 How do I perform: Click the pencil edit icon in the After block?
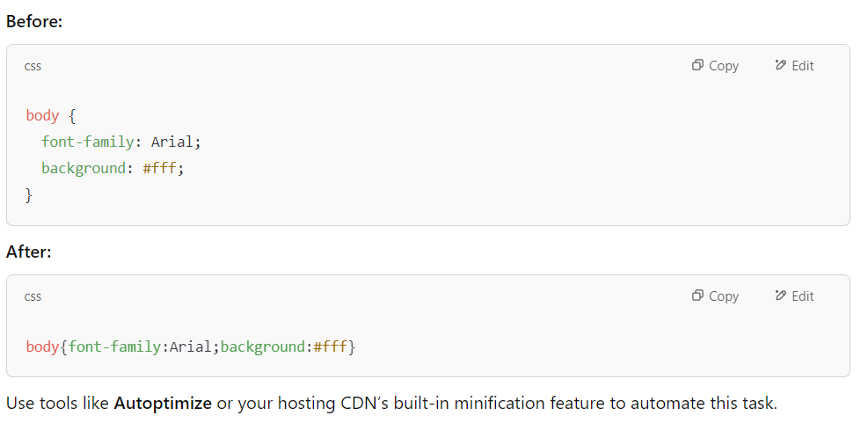click(x=781, y=295)
